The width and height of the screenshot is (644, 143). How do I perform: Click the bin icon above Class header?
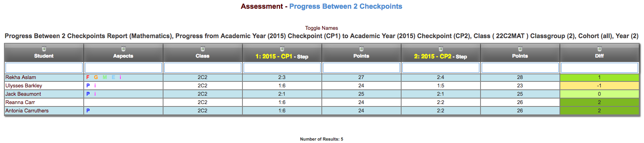tap(203, 49)
